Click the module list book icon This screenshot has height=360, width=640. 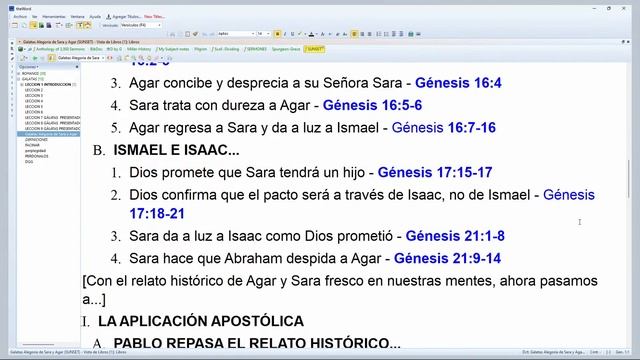tap(20, 49)
